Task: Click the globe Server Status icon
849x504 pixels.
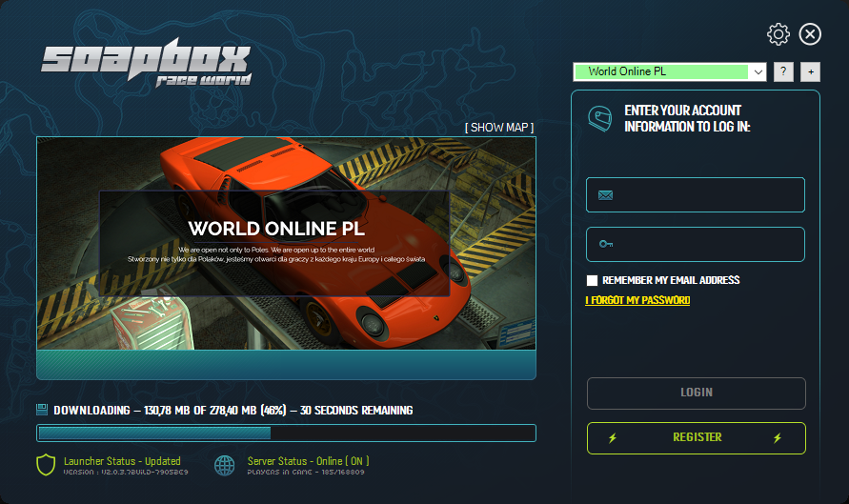Action: pos(225,465)
